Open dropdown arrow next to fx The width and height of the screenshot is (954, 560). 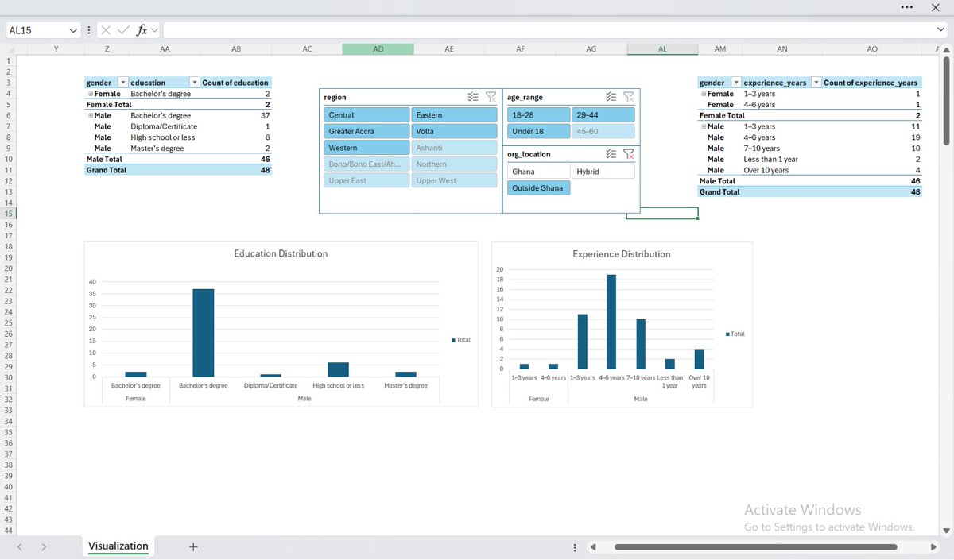154,30
